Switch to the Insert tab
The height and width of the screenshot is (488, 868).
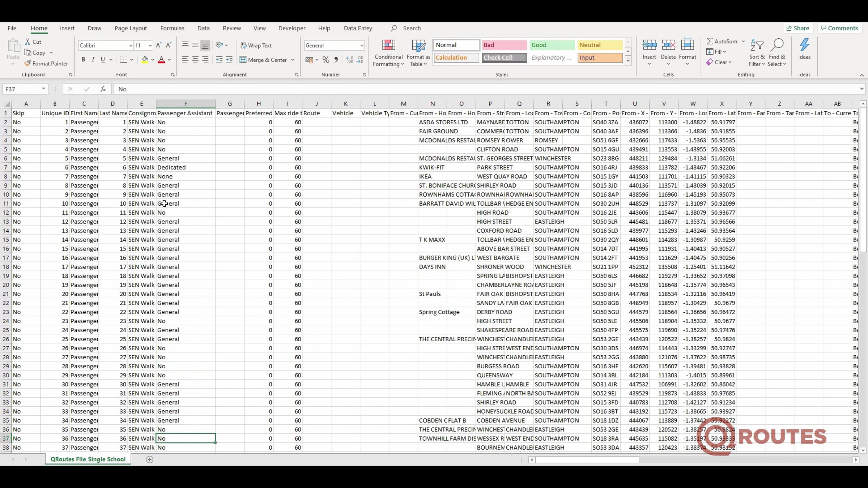click(67, 28)
